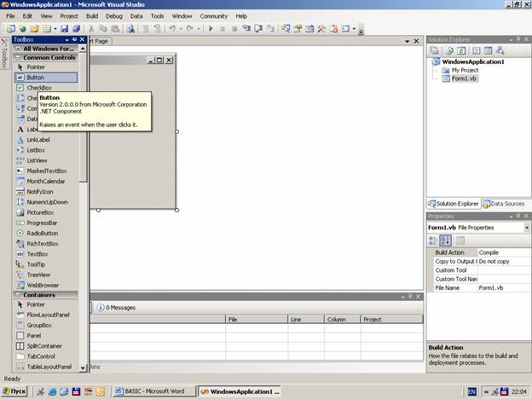Open the active files dropdown in document area
This screenshot has width=532, height=399.
pos(408,42)
